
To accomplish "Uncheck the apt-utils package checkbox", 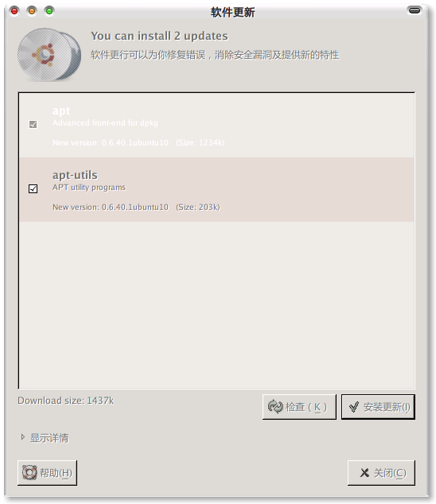I will pyautogui.click(x=33, y=188).
